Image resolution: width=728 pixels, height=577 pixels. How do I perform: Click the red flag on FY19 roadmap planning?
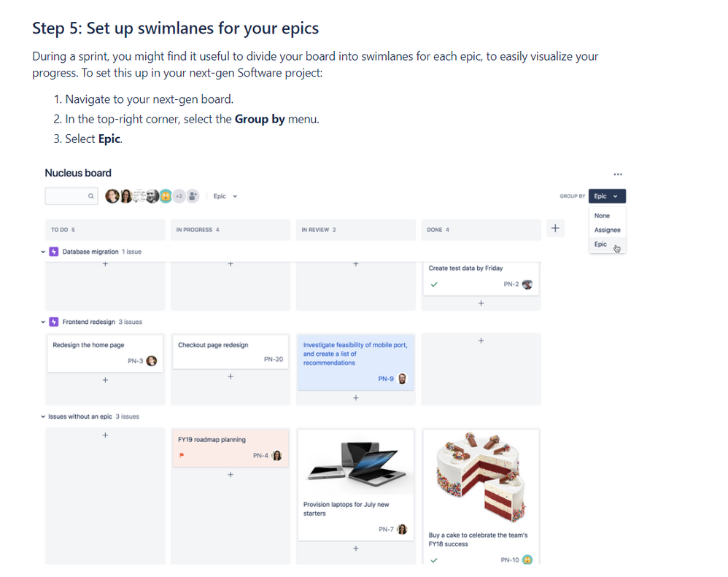point(181,456)
